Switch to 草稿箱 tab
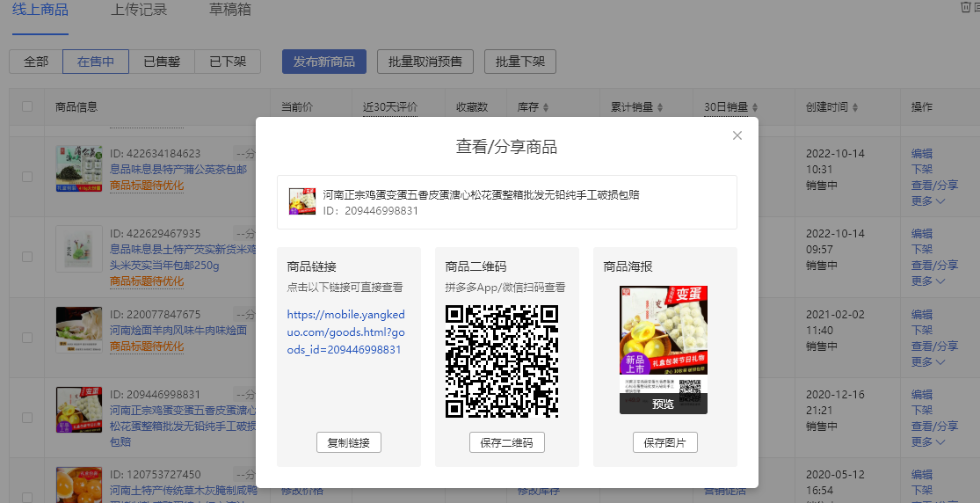Screen dimensions: 980x503 230,10
